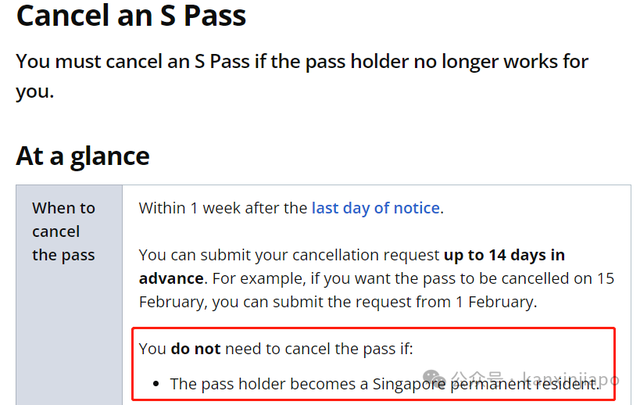Click the bullet point before 'The pass holder'
Viewport: 640px width, 405px height.
(156, 384)
